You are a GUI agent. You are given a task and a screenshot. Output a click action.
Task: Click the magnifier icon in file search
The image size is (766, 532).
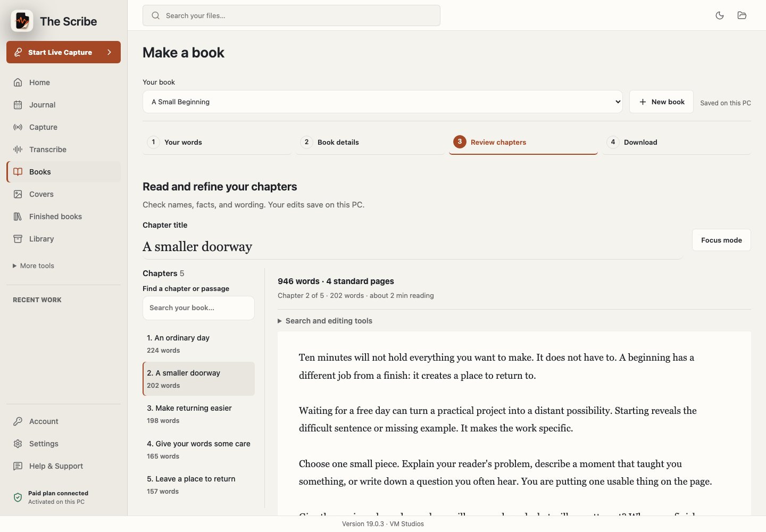155,15
